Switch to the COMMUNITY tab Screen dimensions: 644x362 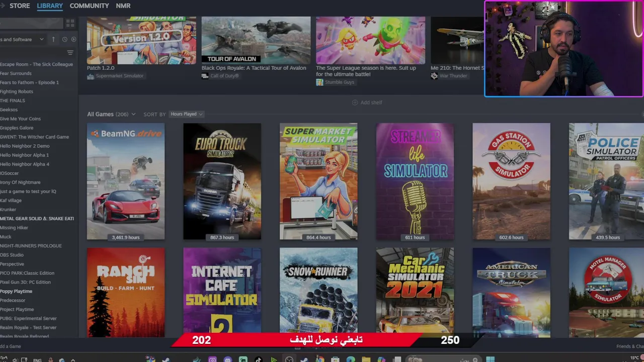89,6
